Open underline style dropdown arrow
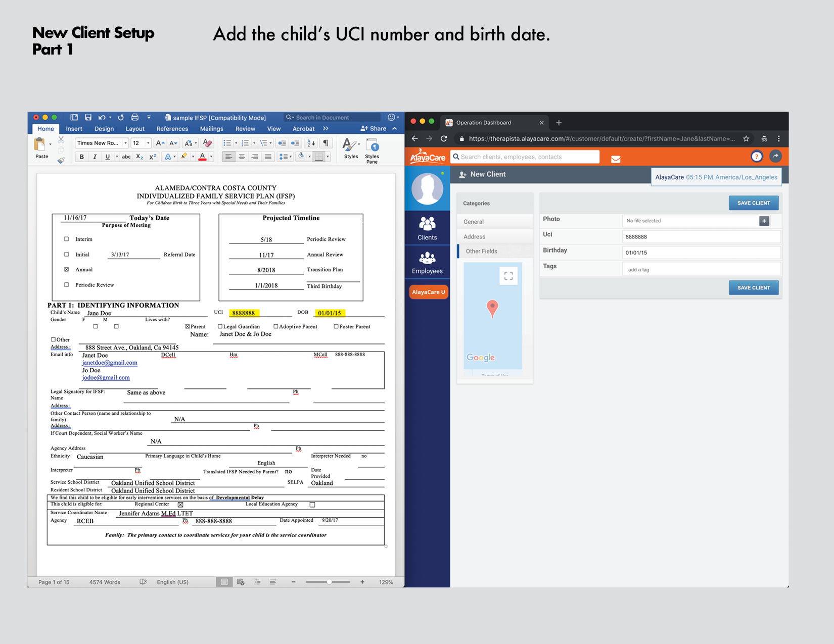Image resolution: width=834 pixels, height=644 pixels. point(117,157)
